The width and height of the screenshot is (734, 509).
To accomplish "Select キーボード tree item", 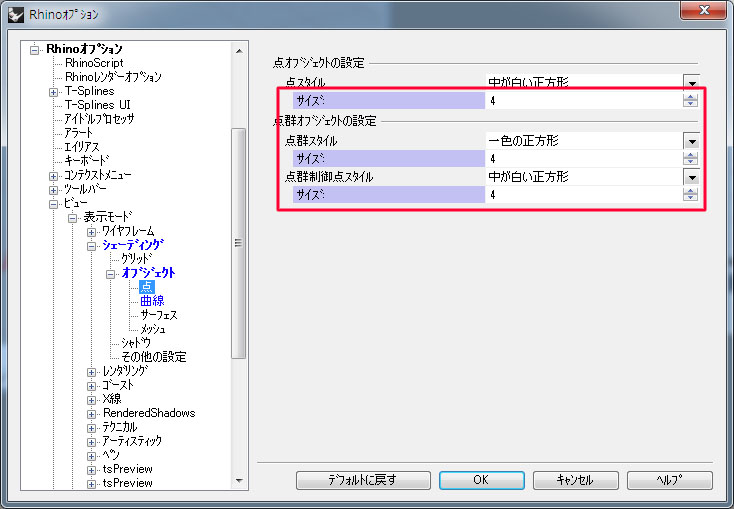I will tap(87, 161).
